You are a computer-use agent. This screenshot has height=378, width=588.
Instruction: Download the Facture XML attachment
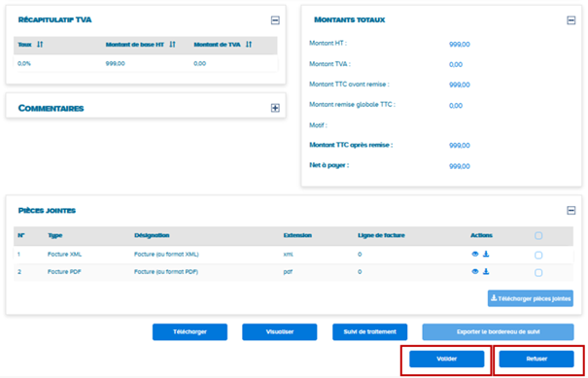(x=486, y=254)
